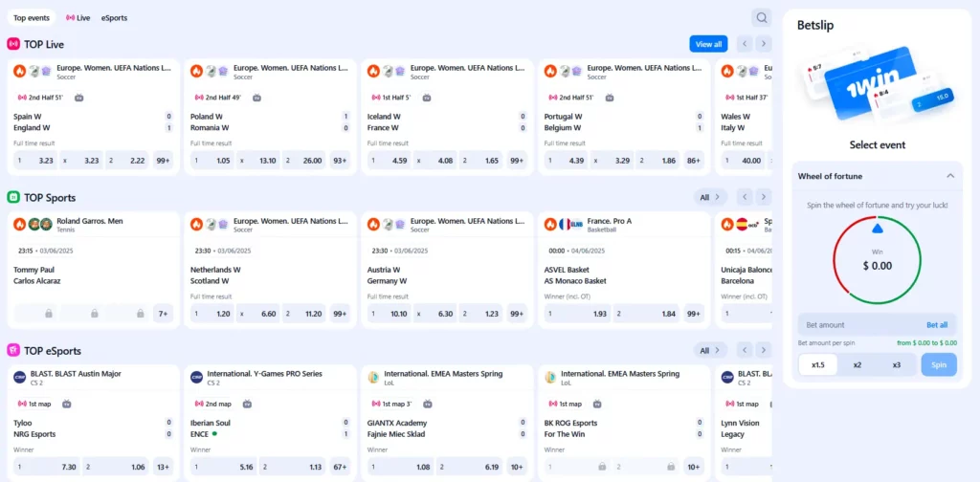Select the x1.5 multiplier option
This screenshot has height=482, width=980.
tap(817, 364)
